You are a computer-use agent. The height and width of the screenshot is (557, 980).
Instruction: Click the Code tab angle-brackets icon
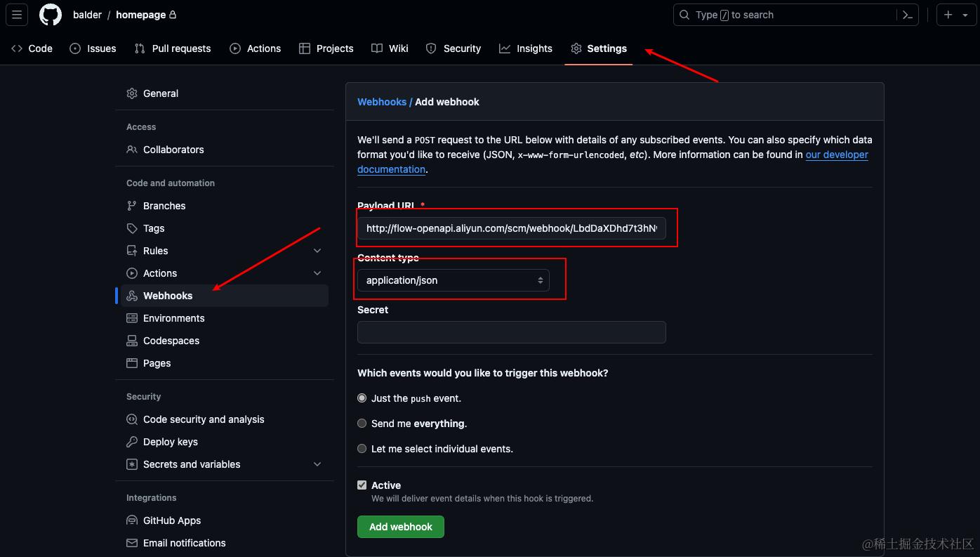(x=17, y=48)
